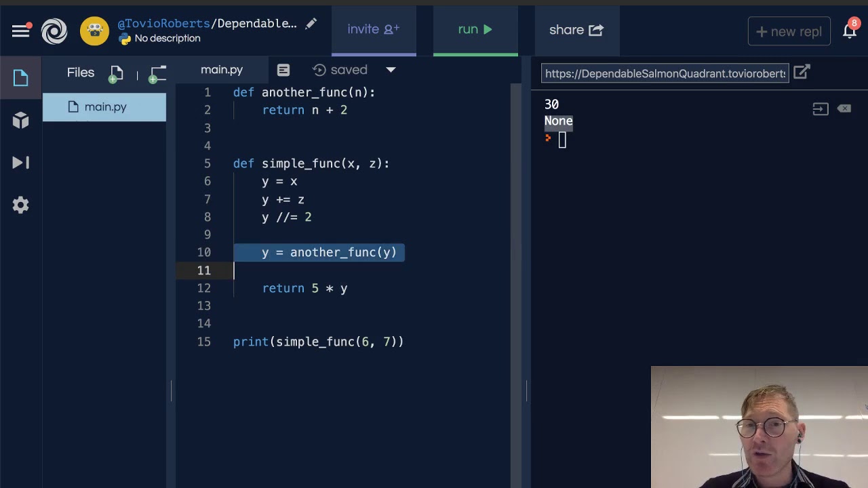Open the saved history status

coord(340,70)
